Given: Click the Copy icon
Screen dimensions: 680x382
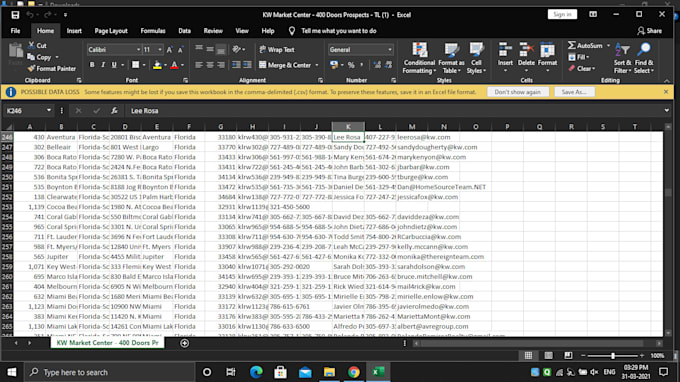Looking at the screenshot, I should pyautogui.click(x=31, y=57).
